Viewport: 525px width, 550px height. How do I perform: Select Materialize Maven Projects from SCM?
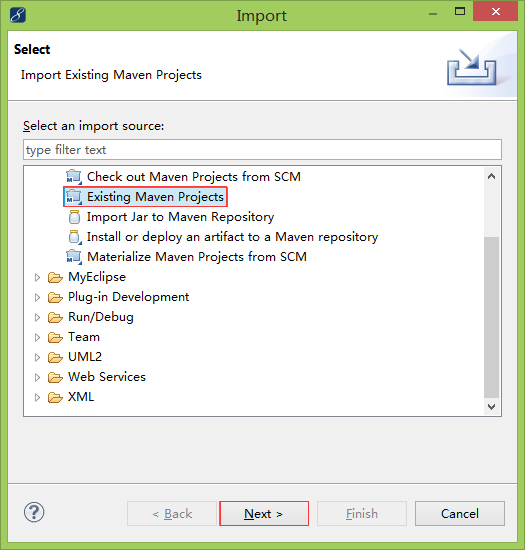tap(197, 257)
